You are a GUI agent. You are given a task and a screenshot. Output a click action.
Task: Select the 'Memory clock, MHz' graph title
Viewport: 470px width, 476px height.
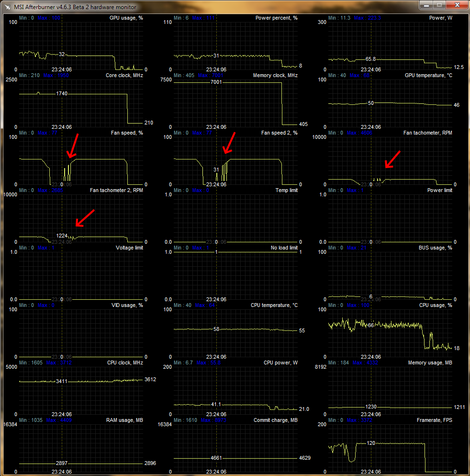coord(275,75)
